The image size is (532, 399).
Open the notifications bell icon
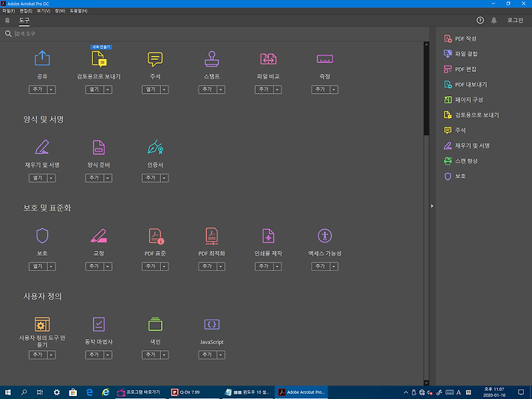pos(494,21)
